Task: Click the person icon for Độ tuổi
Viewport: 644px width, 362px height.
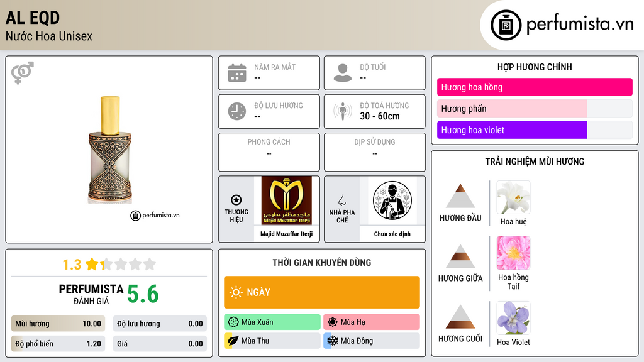Action: pyautogui.click(x=343, y=73)
